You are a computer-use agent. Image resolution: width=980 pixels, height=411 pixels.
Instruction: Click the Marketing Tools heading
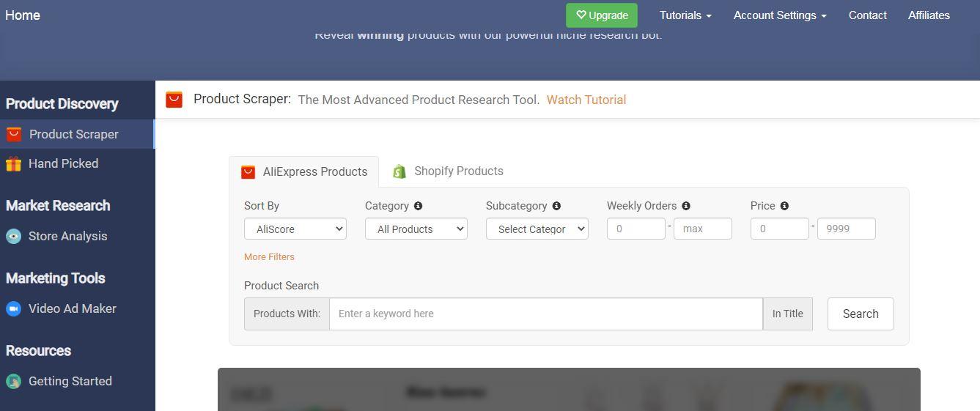(56, 278)
